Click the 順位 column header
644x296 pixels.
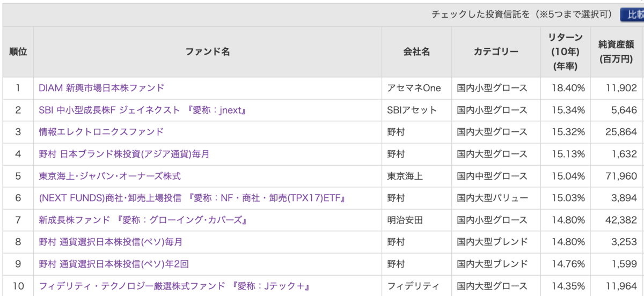18,52
